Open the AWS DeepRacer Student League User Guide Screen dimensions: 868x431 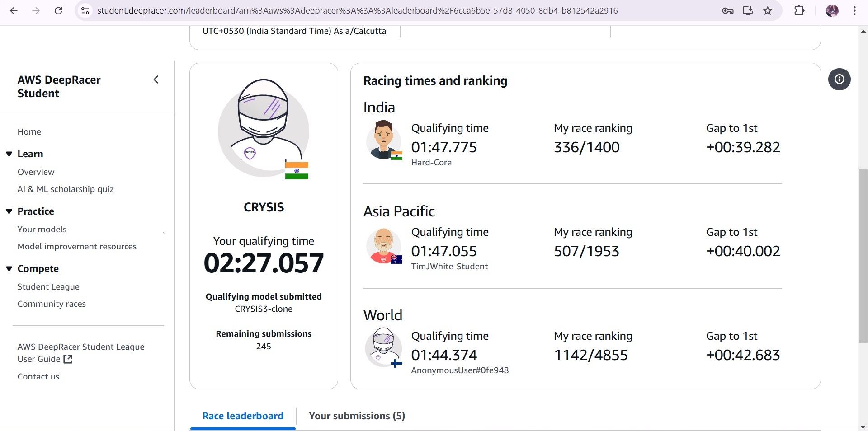pyautogui.click(x=81, y=353)
